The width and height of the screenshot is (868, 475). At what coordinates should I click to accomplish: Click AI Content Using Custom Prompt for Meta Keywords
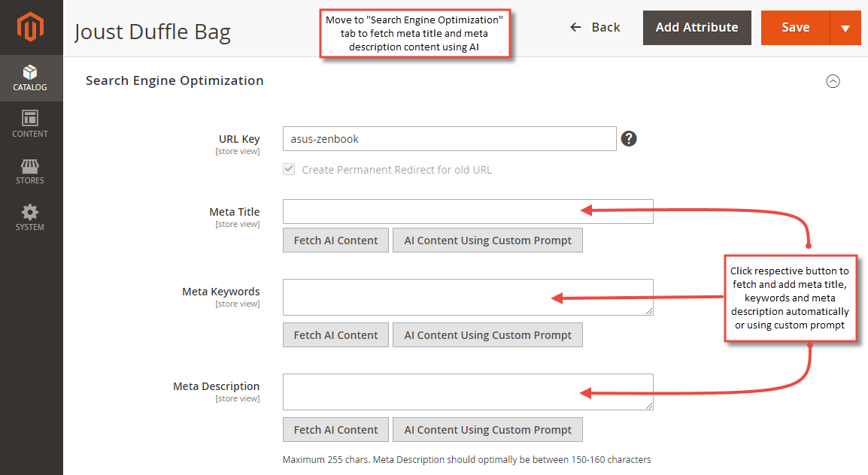point(487,334)
